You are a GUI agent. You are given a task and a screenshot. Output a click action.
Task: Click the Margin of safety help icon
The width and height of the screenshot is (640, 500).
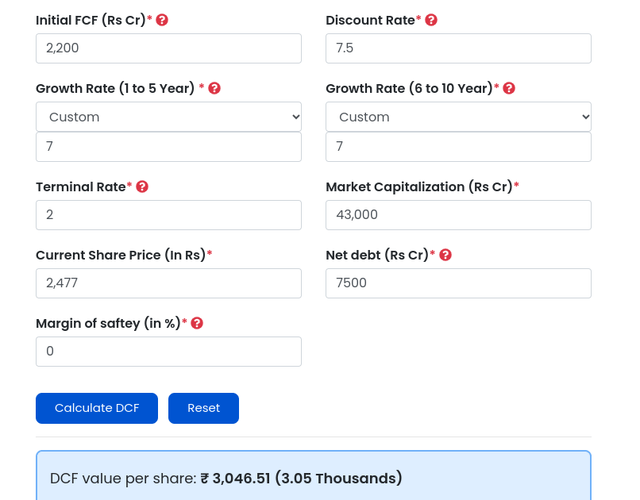click(x=197, y=323)
